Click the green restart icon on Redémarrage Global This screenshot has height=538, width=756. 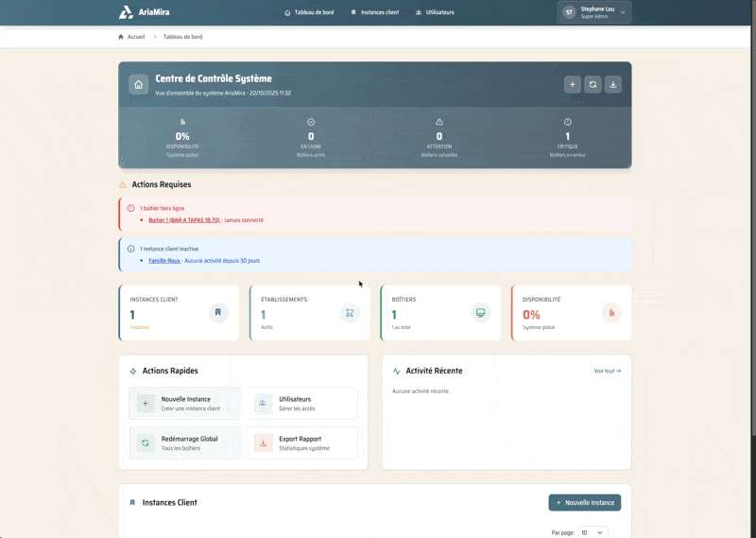pos(146,443)
